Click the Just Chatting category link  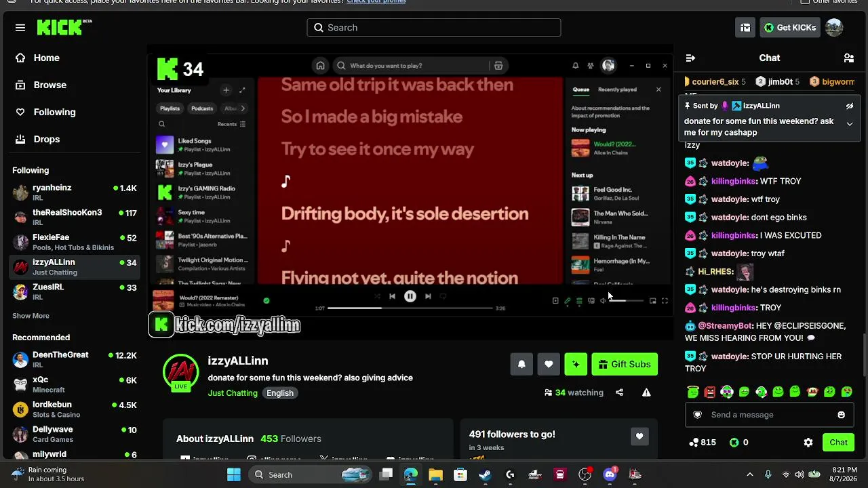pyautogui.click(x=233, y=393)
